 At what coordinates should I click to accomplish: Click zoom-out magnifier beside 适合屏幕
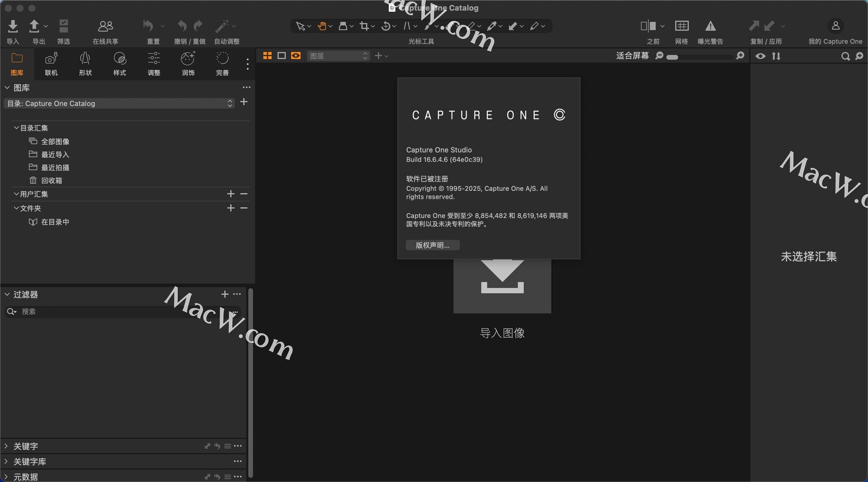[660, 56]
